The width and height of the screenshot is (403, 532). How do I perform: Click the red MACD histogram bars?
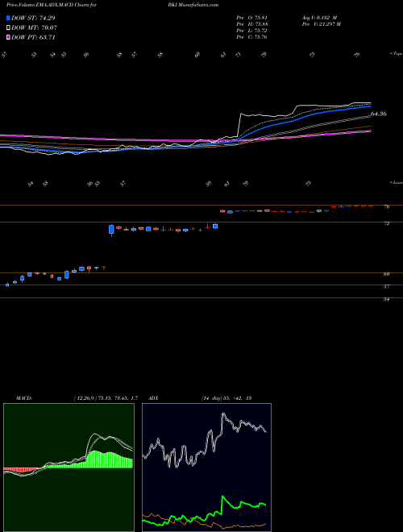pyautogui.click(x=20, y=470)
